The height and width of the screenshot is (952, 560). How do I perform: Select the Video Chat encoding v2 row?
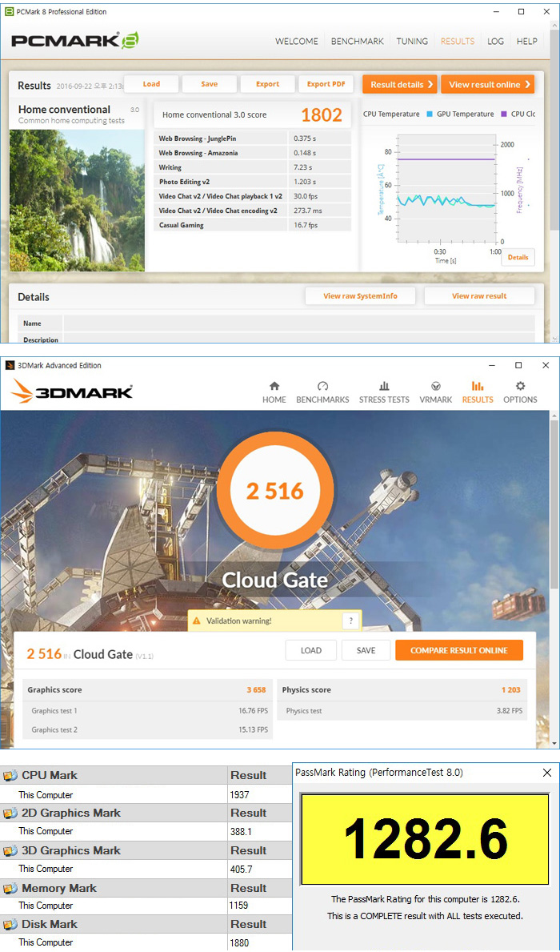(252, 210)
